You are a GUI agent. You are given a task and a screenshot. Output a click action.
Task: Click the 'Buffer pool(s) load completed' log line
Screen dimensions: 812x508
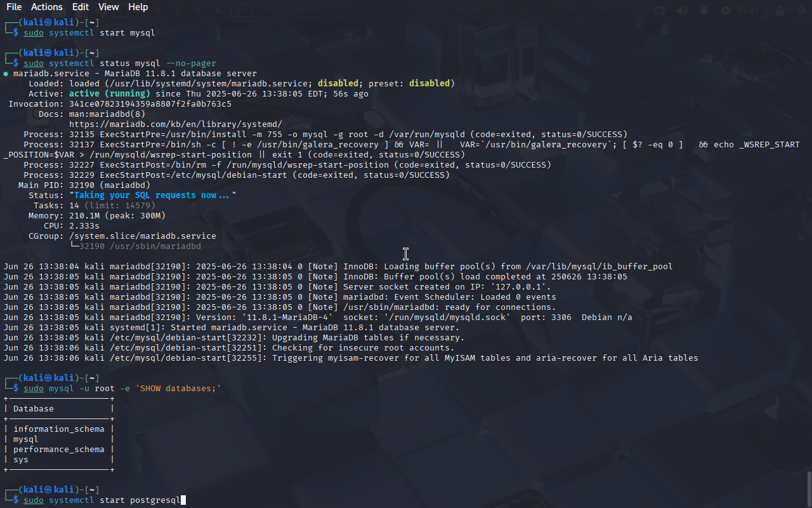click(315, 276)
